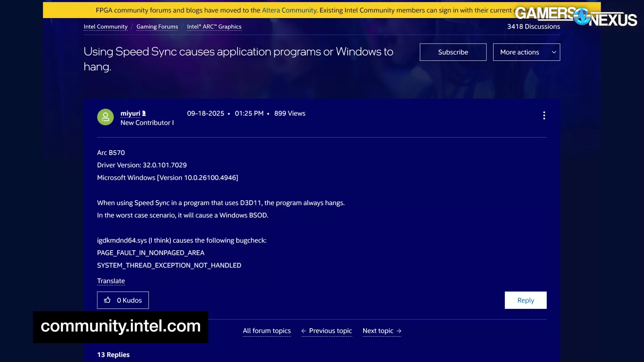644x362 pixels.
Task: Open miyuri's user profile link
Action: pyautogui.click(x=130, y=113)
